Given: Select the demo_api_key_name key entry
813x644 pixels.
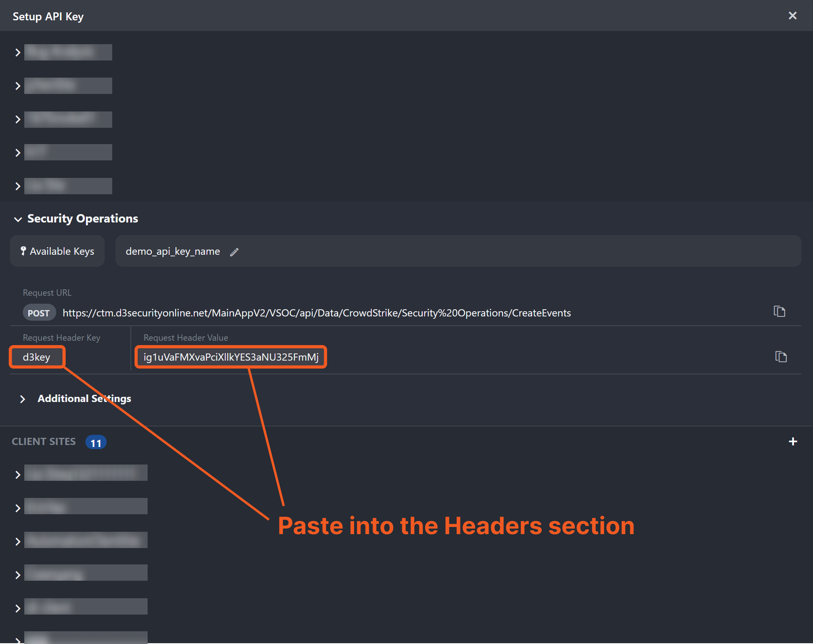Looking at the screenshot, I should click(x=173, y=252).
